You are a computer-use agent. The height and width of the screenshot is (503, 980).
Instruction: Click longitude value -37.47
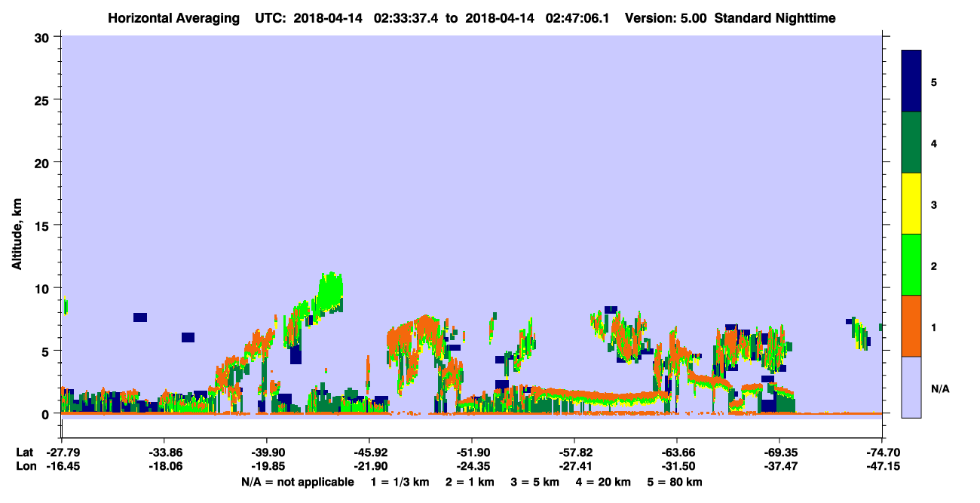(779, 467)
